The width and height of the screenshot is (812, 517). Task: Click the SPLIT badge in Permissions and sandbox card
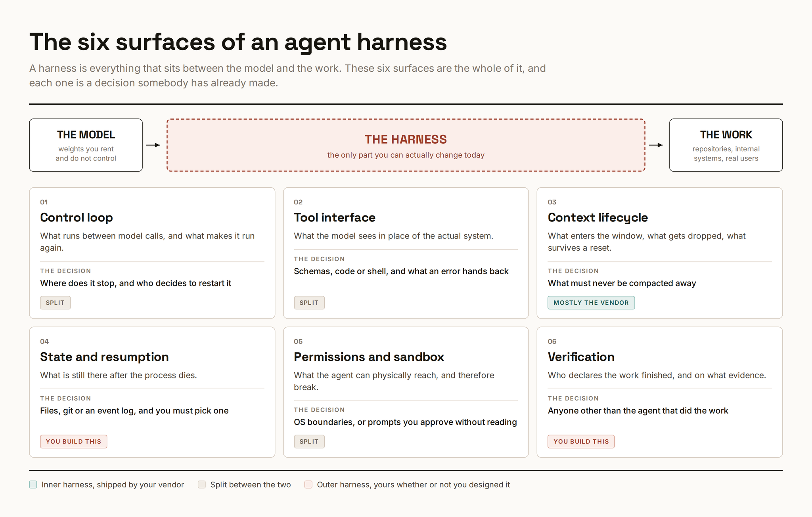309,441
